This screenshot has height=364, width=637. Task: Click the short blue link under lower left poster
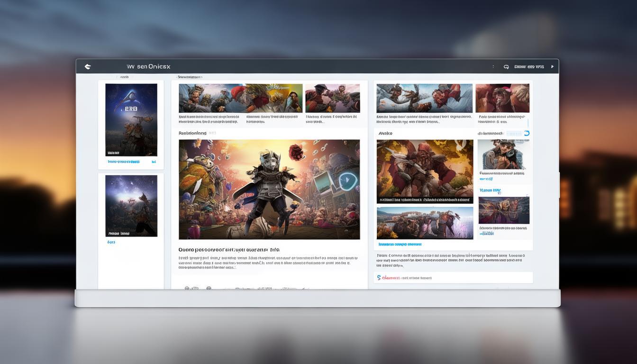click(x=111, y=242)
